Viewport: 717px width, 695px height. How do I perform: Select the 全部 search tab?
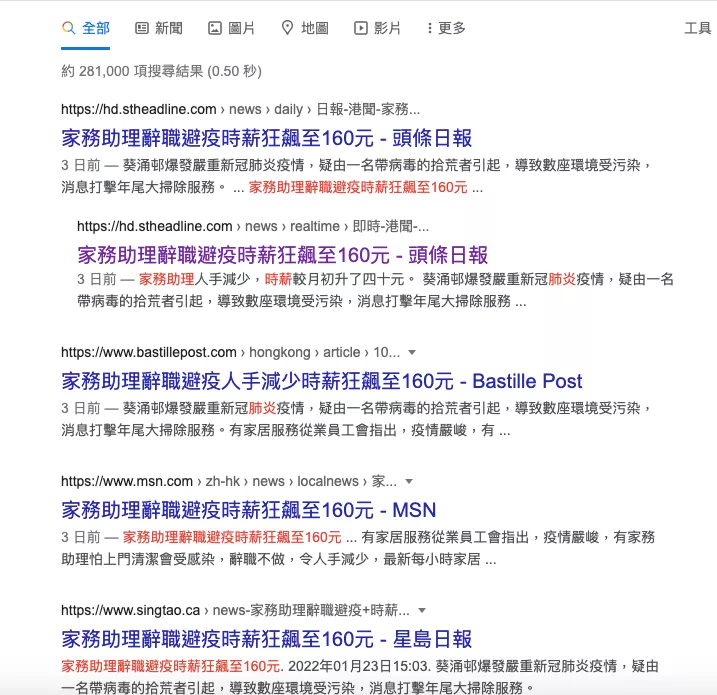[86, 28]
